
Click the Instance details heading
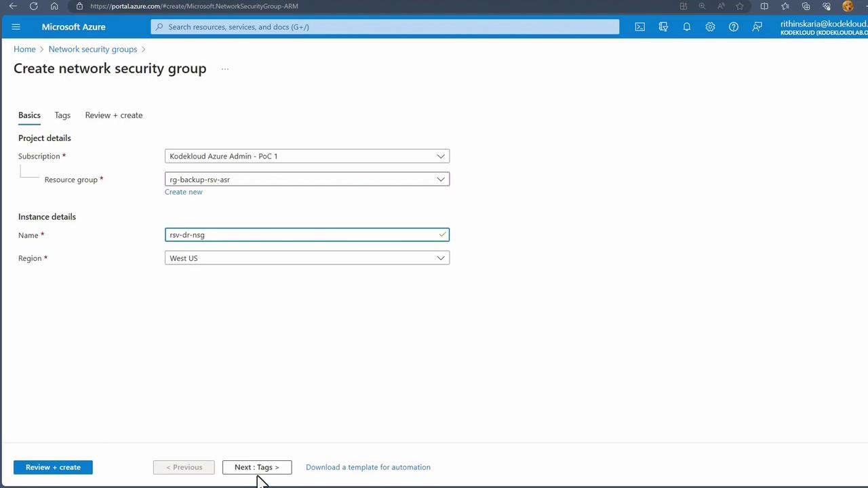tap(47, 217)
